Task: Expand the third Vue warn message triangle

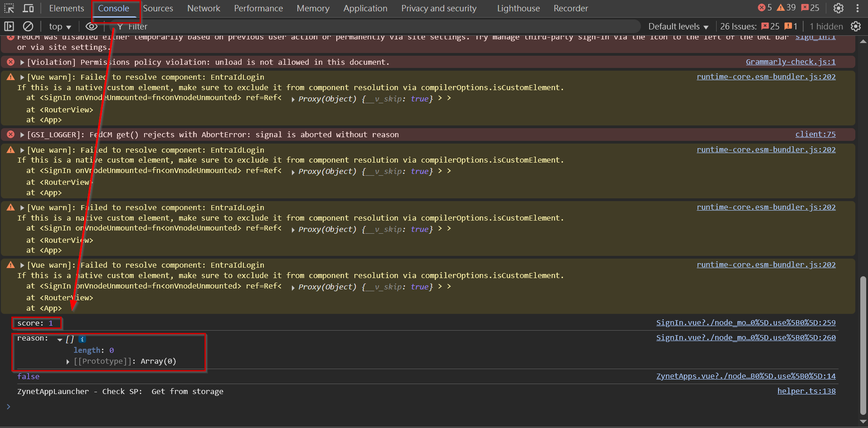Action: [x=22, y=207]
